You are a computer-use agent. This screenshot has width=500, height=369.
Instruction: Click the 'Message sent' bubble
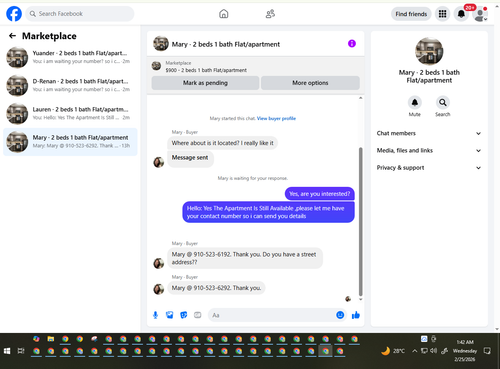[x=190, y=158]
